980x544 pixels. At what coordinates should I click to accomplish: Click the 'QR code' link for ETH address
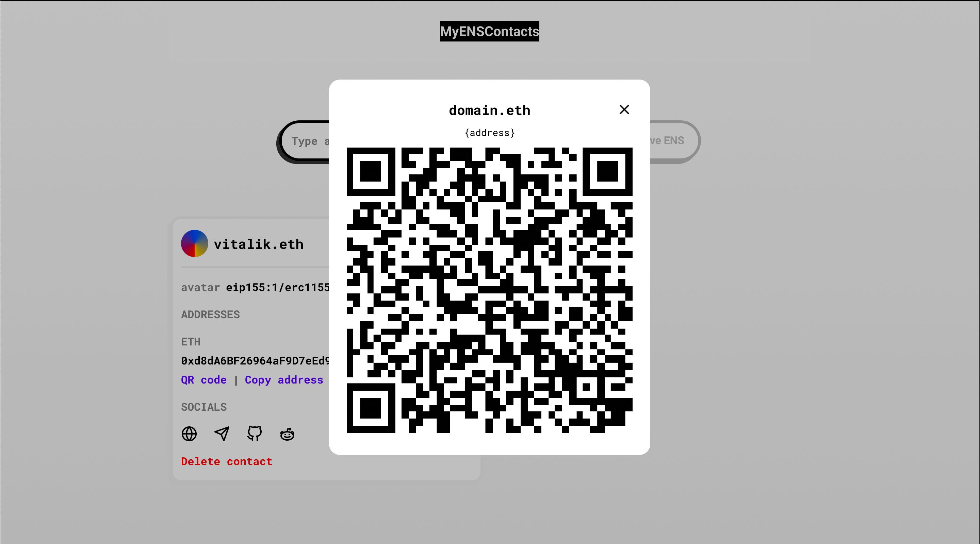click(203, 379)
